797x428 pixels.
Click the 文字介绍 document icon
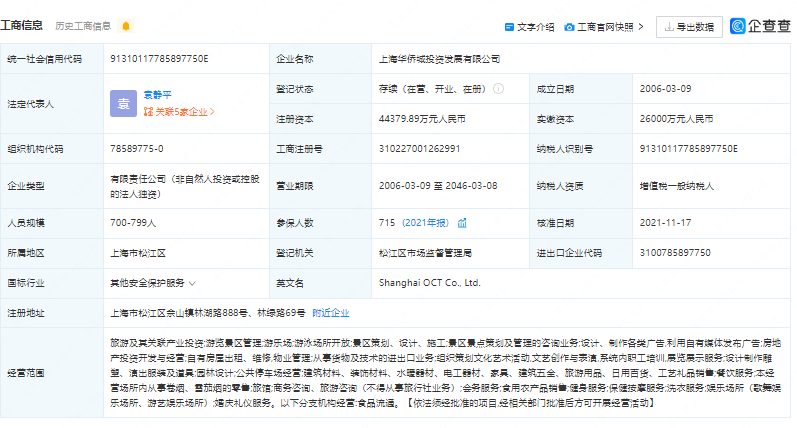click(509, 27)
